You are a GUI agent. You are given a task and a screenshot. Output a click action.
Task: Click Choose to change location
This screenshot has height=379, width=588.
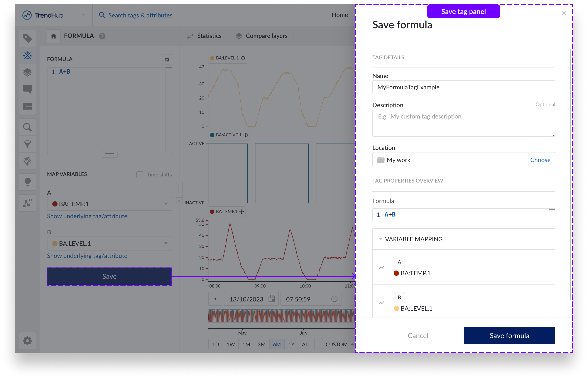(540, 160)
